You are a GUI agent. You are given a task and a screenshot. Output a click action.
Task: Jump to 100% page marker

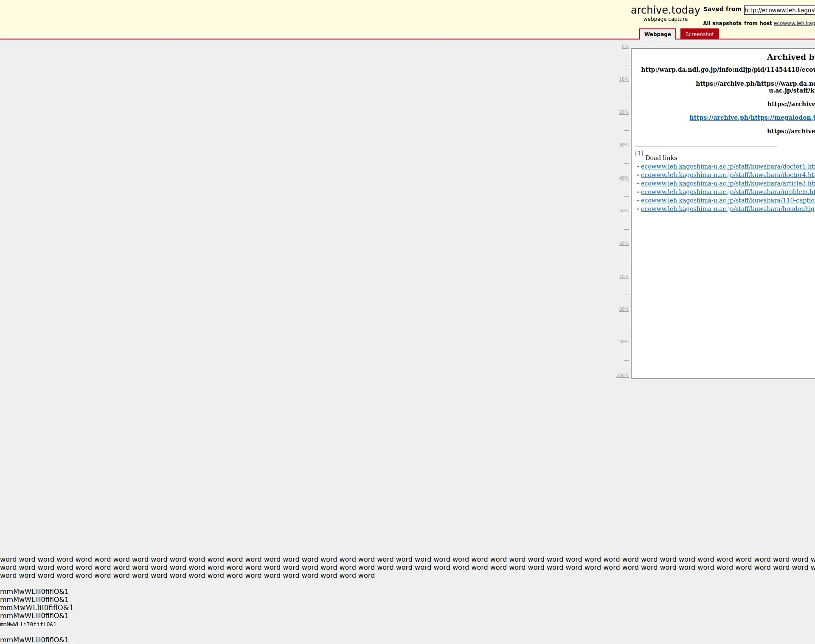coord(622,376)
